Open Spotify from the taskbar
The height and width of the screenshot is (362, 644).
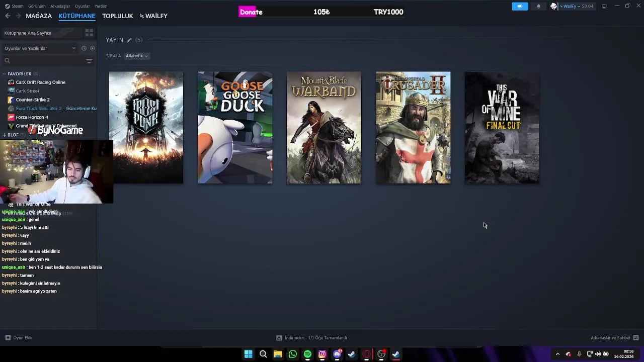tap(307, 354)
